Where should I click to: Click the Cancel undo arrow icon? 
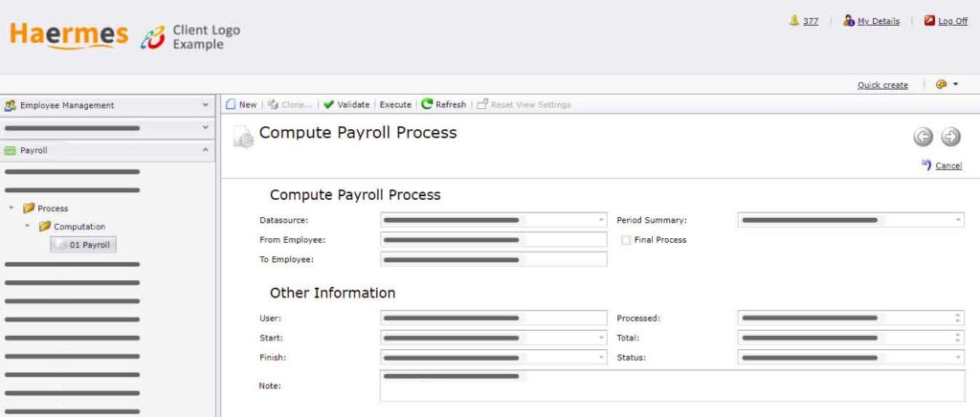(926, 165)
